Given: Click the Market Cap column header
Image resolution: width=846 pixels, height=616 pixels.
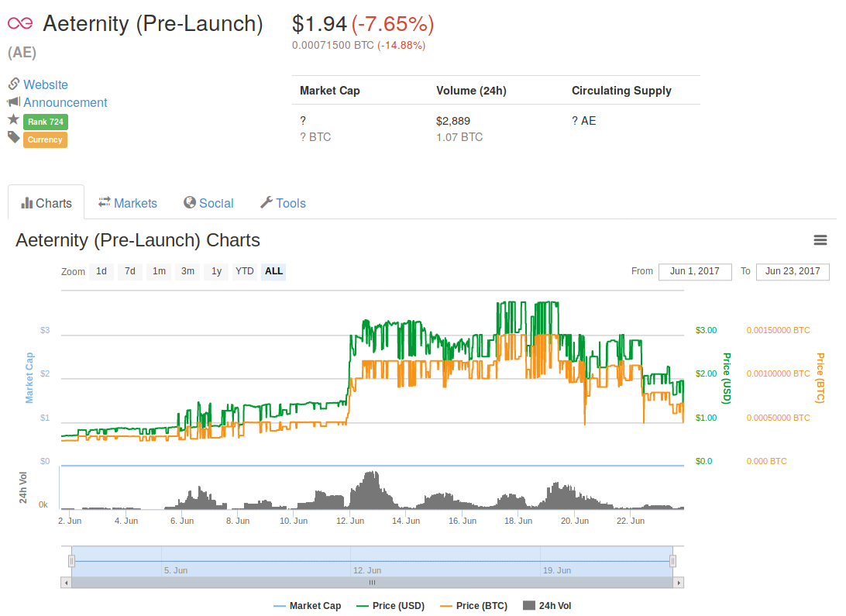Looking at the screenshot, I should 330,91.
